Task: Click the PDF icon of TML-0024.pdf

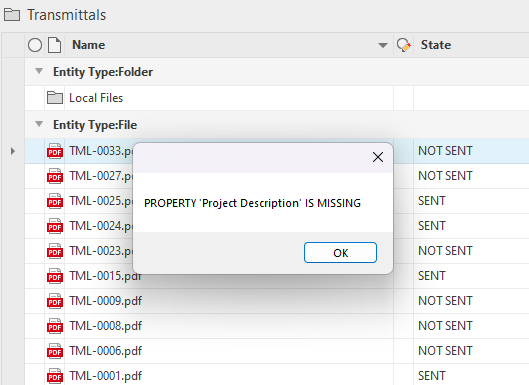Action: [x=55, y=226]
